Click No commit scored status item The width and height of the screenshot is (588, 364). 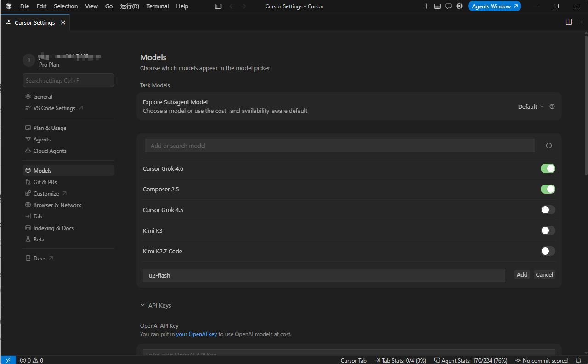(541, 360)
